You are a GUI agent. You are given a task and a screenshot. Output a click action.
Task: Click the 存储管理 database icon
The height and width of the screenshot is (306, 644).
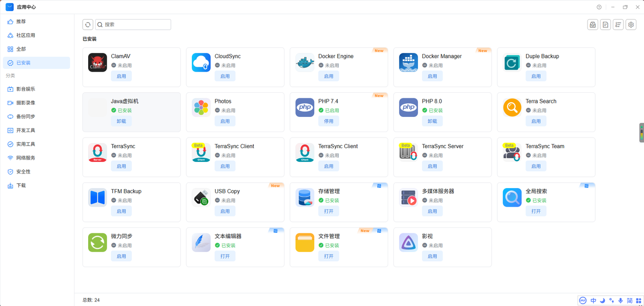point(305,198)
